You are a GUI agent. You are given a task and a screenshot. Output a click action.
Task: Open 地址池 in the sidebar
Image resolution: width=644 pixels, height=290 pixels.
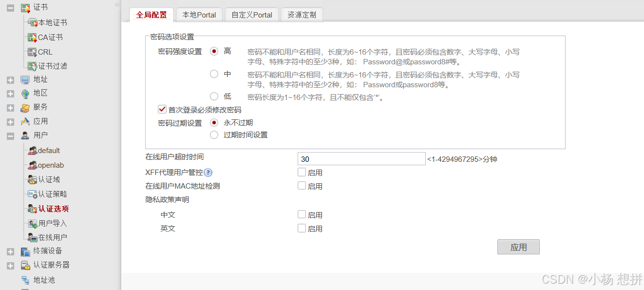click(x=44, y=280)
